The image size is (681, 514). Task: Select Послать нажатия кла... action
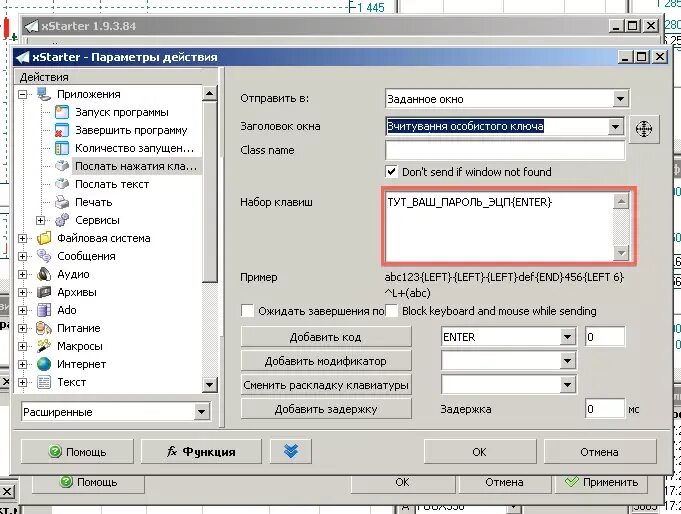pyautogui.click(x=136, y=166)
